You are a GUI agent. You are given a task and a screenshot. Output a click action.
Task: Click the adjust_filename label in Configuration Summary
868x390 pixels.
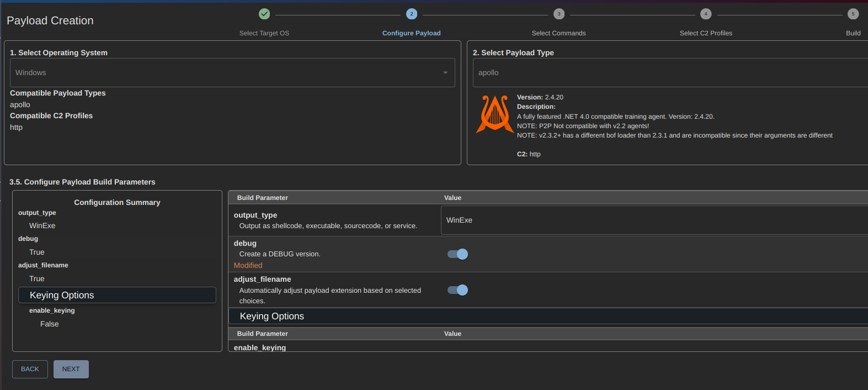point(43,265)
